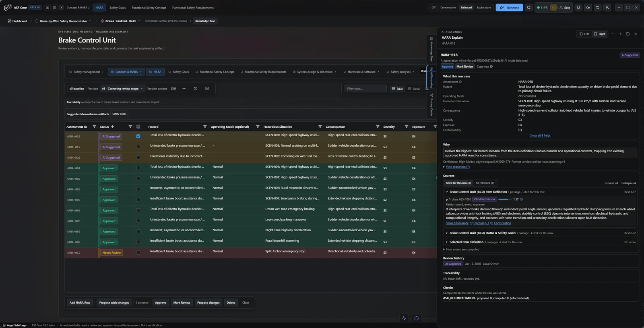Click the layers stack icon in version bar
This screenshot has height=328, width=644.
(x=207, y=89)
